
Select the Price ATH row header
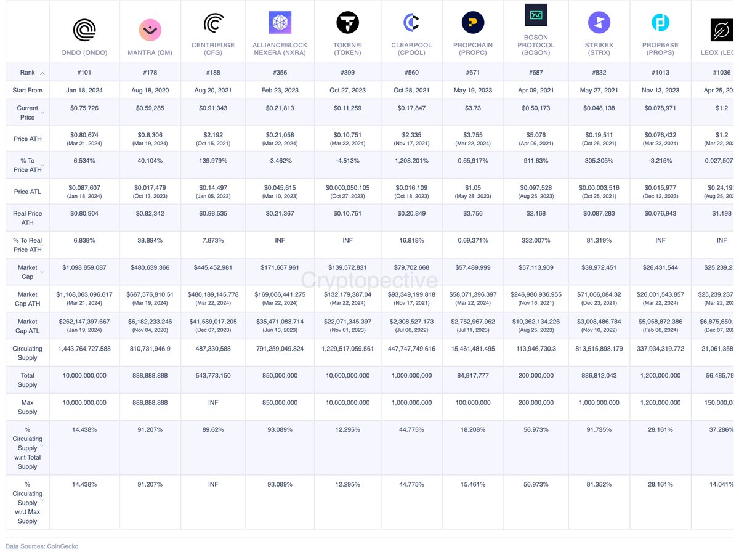pyautogui.click(x=28, y=139)
